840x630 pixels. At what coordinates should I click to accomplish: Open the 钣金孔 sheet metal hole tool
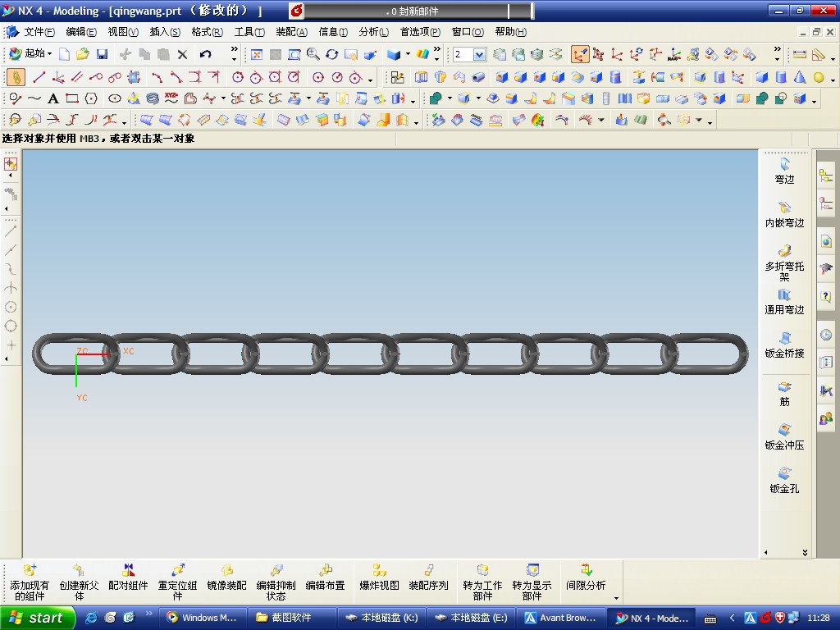pos(784,481)
